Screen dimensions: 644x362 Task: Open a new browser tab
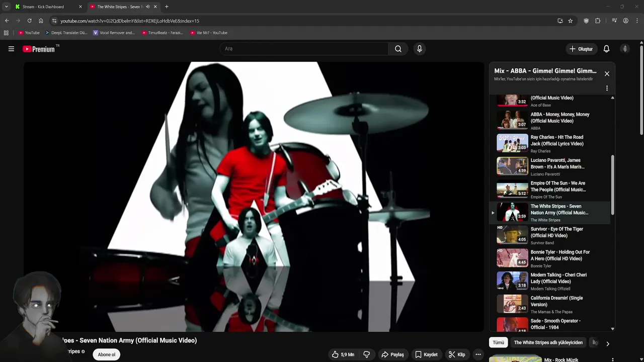point(167,7)
